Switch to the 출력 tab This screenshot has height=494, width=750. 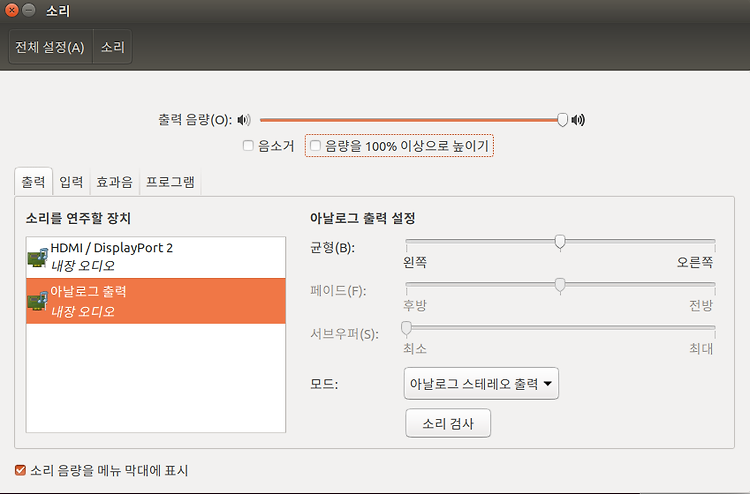33,182
